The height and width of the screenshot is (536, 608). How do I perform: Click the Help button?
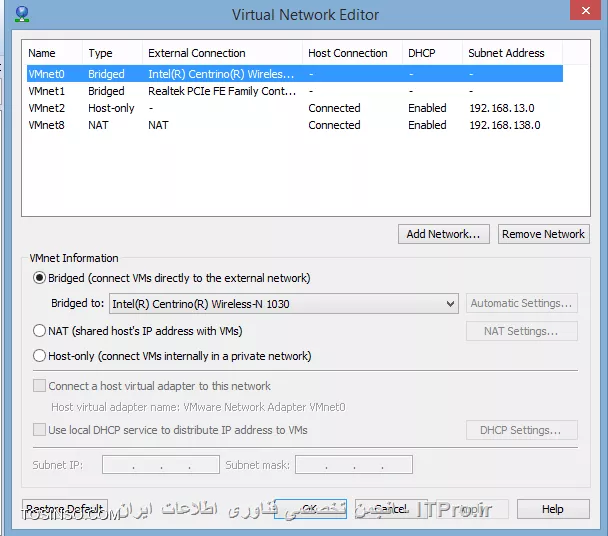pos(553,508)
